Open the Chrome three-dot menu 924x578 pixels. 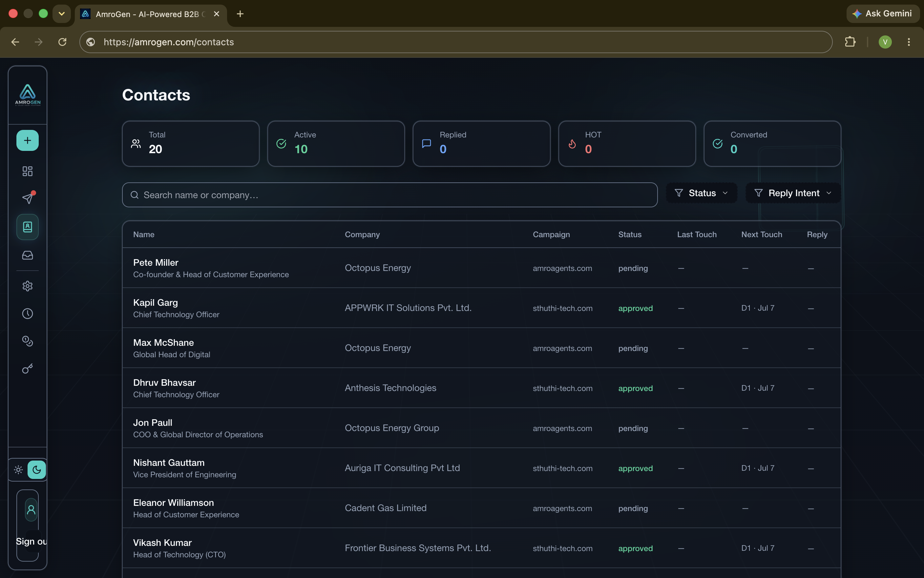(x=909, y=42)
